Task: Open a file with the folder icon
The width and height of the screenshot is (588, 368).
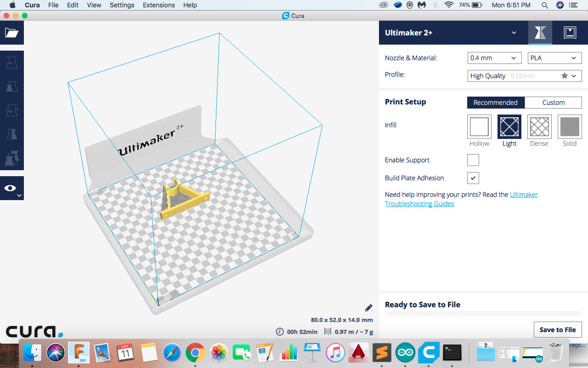Action: [11, 33]
